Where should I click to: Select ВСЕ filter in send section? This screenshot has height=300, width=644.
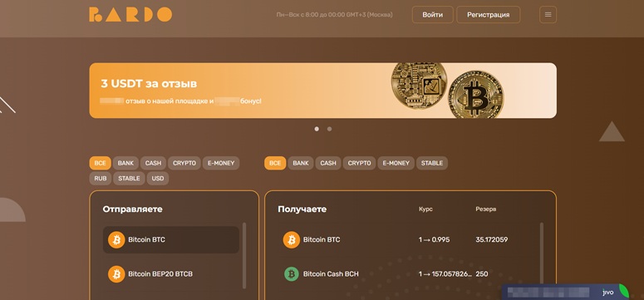pyautogui.click(x=101, y=163)
